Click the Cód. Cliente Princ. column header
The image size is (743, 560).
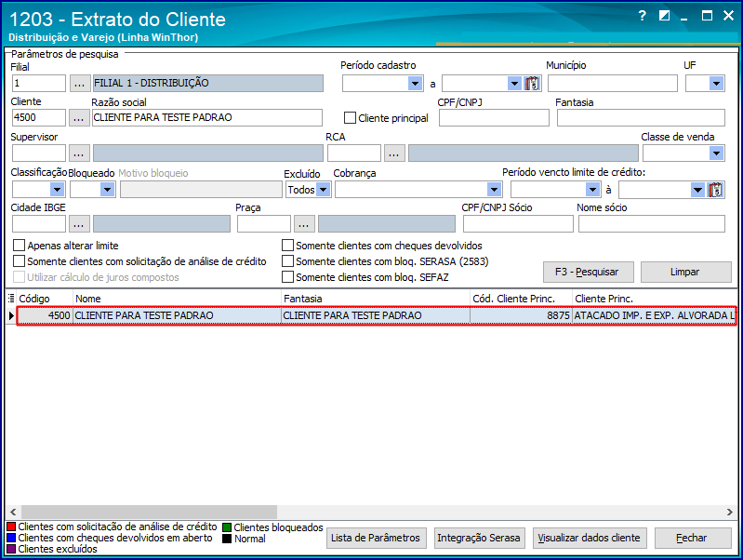522,299
